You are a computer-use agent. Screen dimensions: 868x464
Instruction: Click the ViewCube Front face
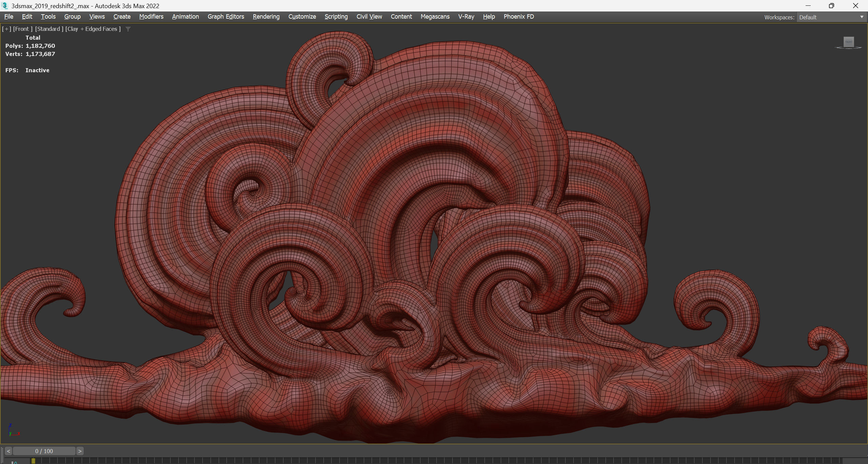pyautogui.click(x=849, y=42)
